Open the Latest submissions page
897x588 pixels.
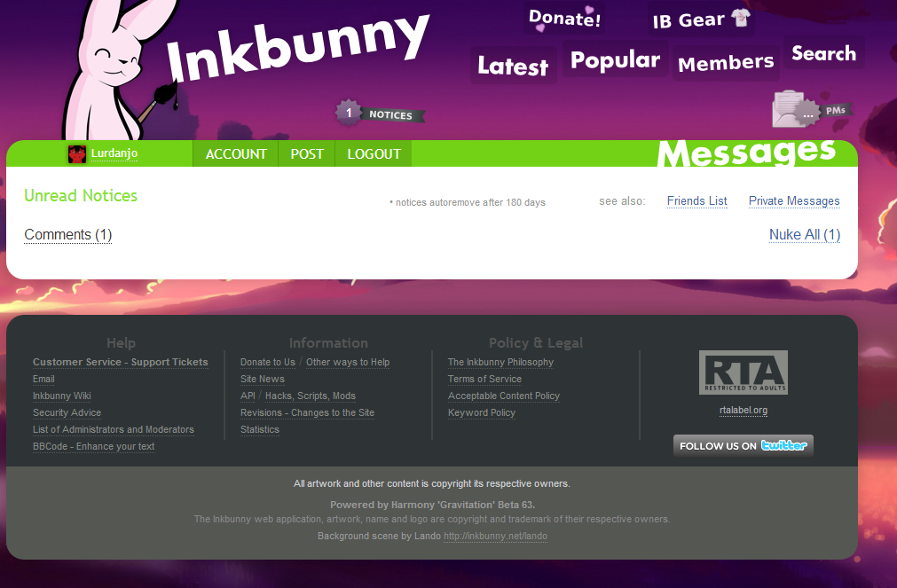513,66
